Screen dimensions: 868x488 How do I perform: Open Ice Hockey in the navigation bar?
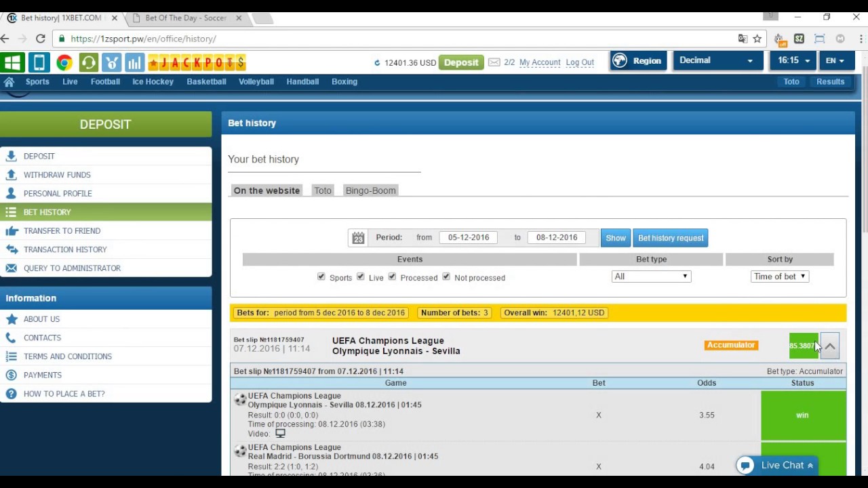(153, 81)
